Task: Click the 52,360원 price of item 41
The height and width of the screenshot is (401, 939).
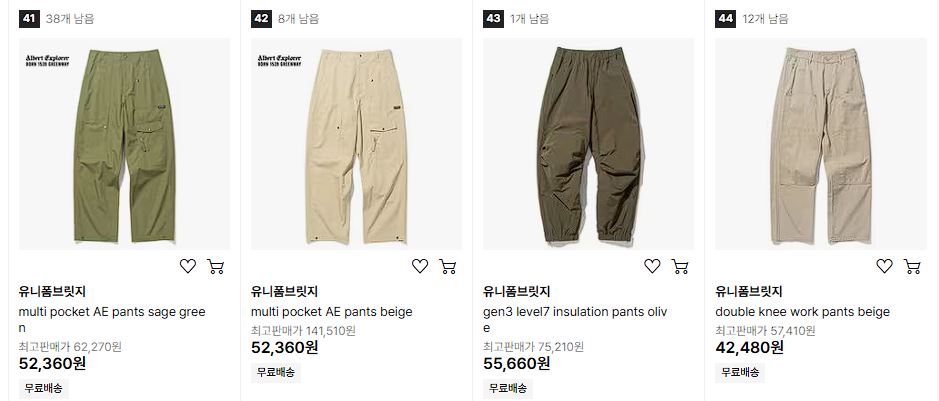Action: coord(53,363)
